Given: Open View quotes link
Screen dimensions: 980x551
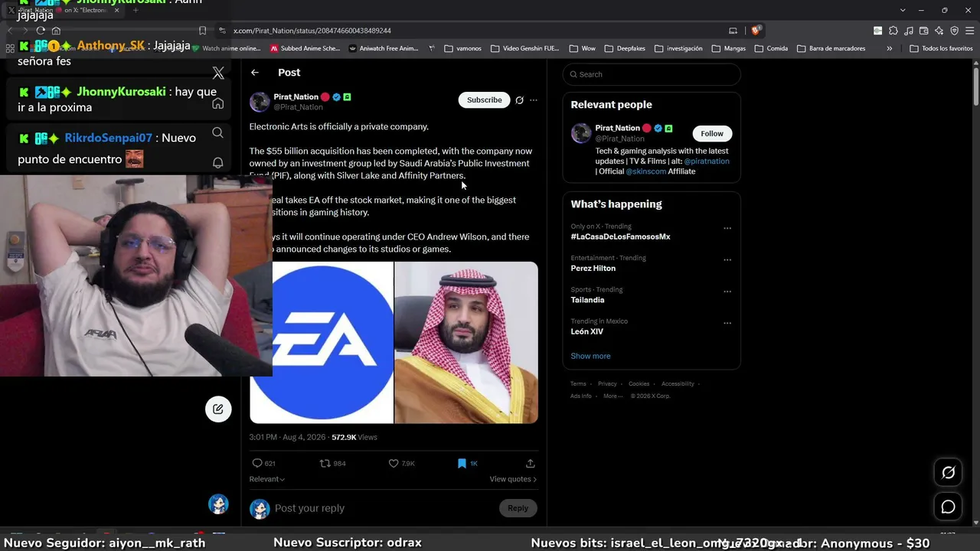Looking at the screenshot, I should [513, 479].
